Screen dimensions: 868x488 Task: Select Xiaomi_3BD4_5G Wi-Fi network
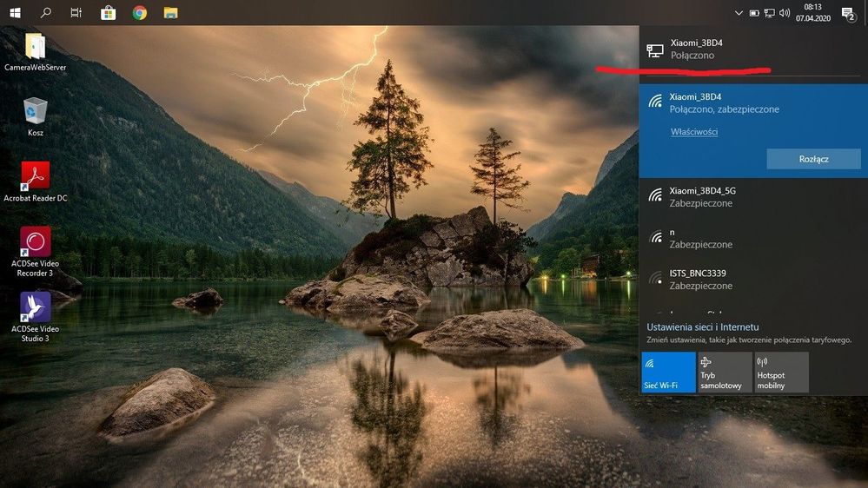coord(753,197)
